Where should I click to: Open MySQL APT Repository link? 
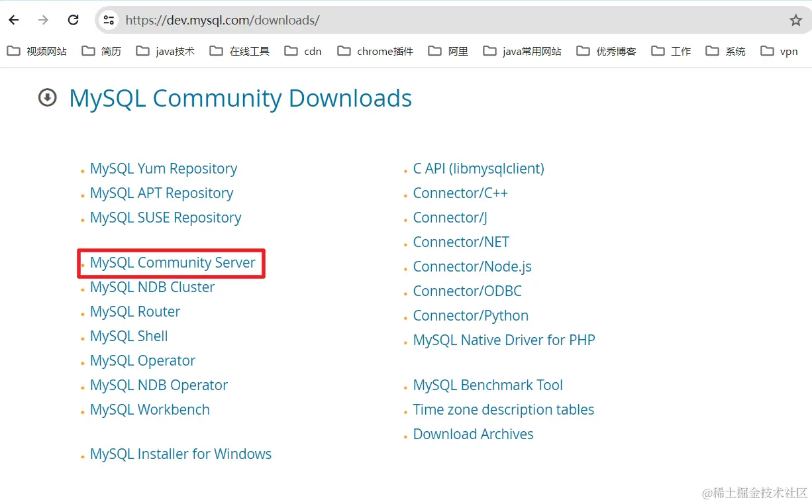[162, 193]
